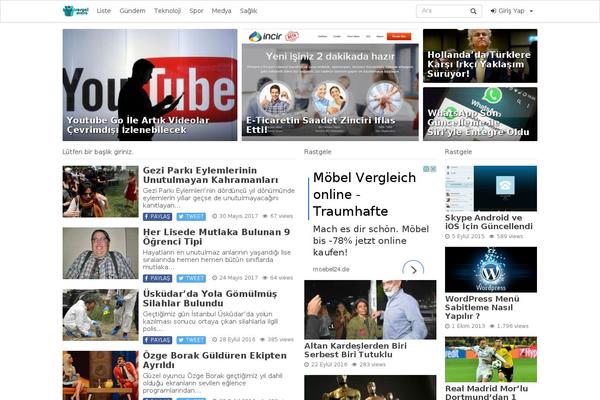The image size is (600, 400).
Task: Click the Möbel ad arrow button
Action: (413, 269)
